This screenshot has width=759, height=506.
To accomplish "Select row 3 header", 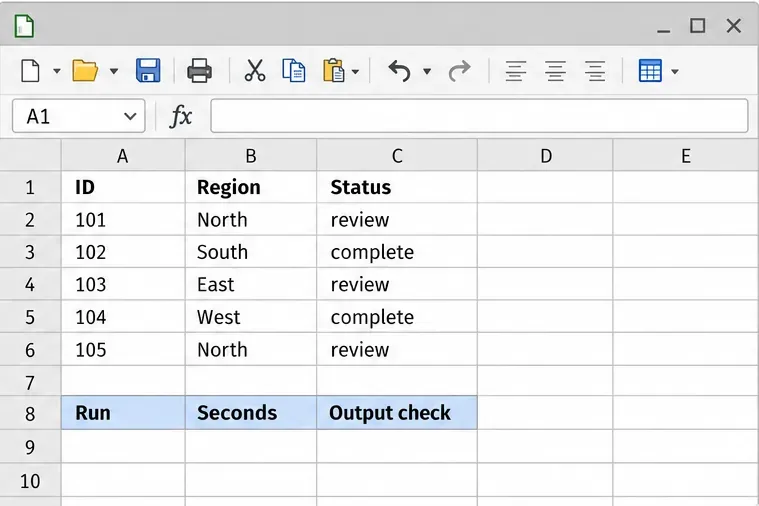I will pyautogui.click(x=30, y=252).
